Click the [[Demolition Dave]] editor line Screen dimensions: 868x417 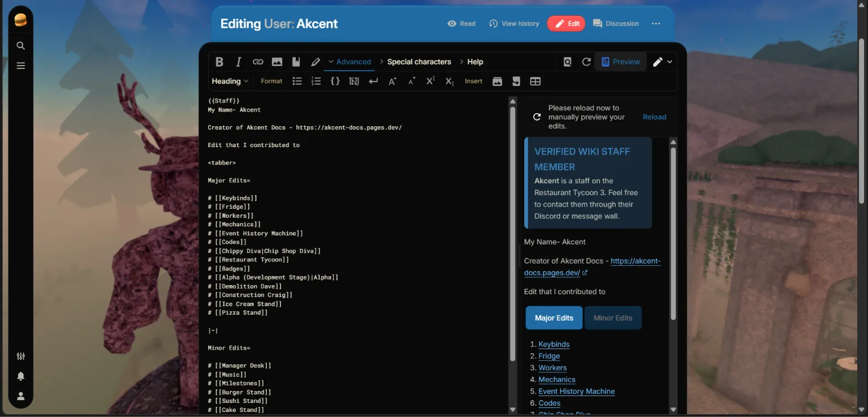245,286
